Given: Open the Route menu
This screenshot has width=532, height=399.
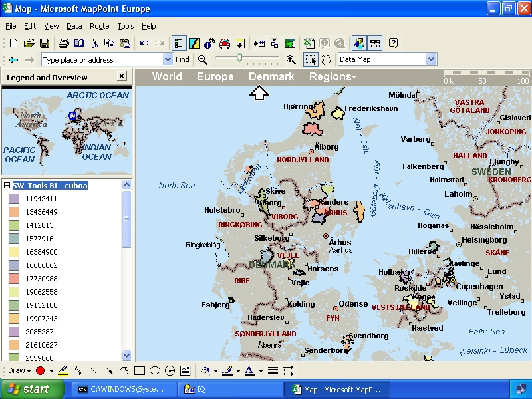Looking at the screenshot, I should (99, 26).
